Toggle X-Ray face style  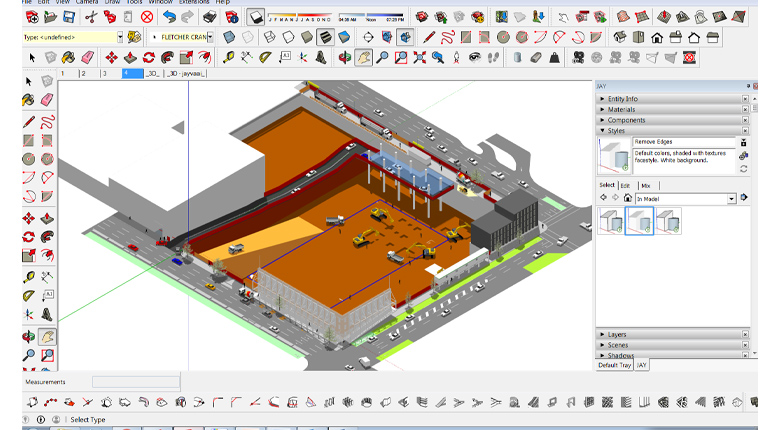click(x=230, y=37)
